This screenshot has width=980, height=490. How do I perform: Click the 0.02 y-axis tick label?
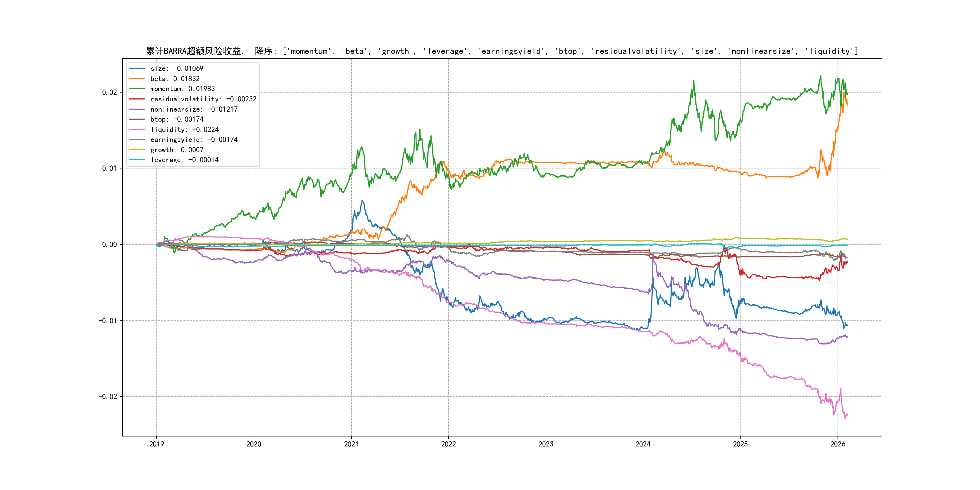(x=109, y=93)
